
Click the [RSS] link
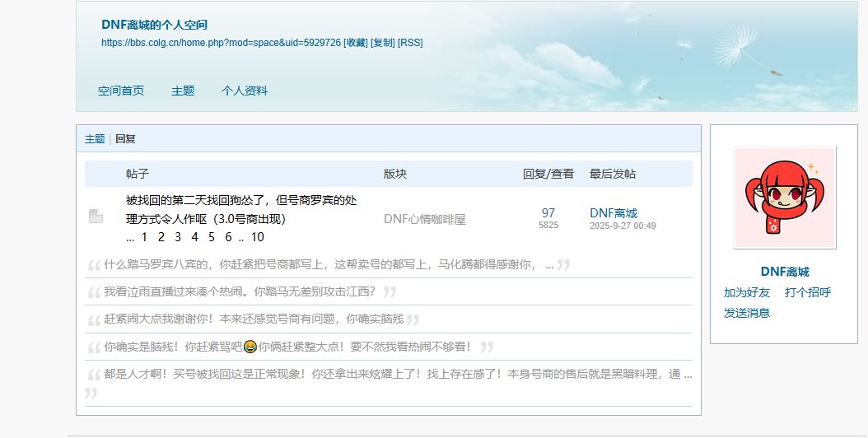coord(410,43)
